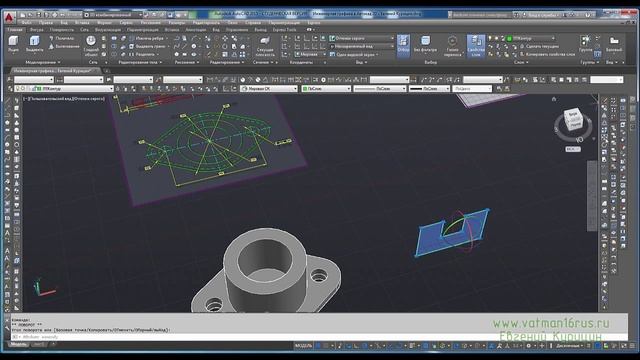Screen dimensions: 640x360
Task: Click the Разделить separate tool
Action: click(144, 54)
